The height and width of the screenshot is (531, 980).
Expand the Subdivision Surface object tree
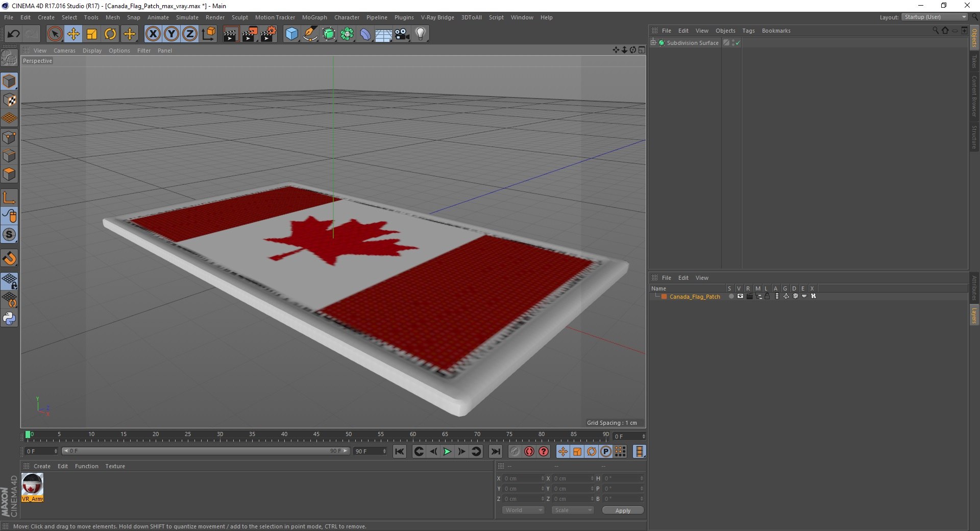pyautogui.click(x=653, y=43)
